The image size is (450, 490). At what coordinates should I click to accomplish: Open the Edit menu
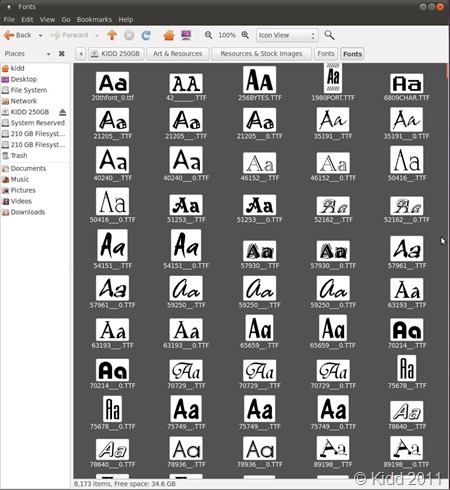coord(27,20)
